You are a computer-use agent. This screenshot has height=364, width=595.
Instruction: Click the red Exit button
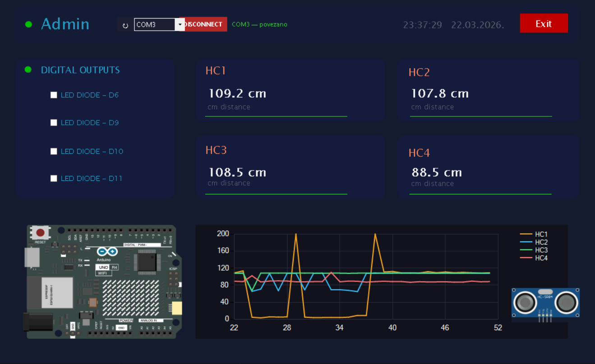pos(544,23)
